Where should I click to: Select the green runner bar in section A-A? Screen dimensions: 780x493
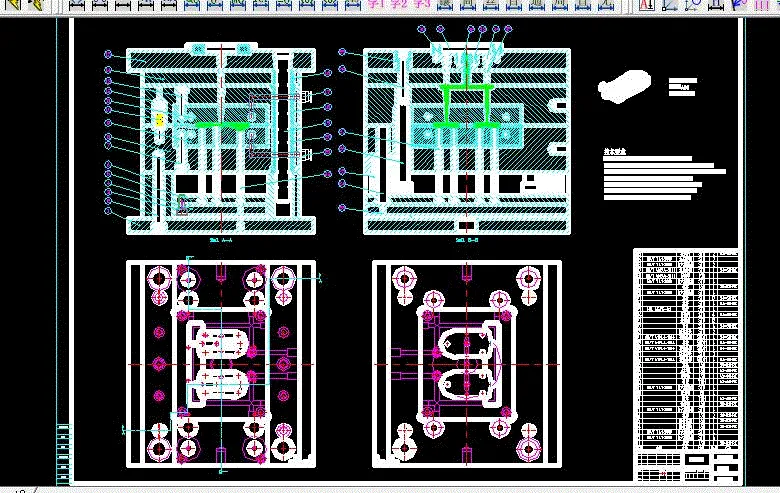(x=222, y=125)
